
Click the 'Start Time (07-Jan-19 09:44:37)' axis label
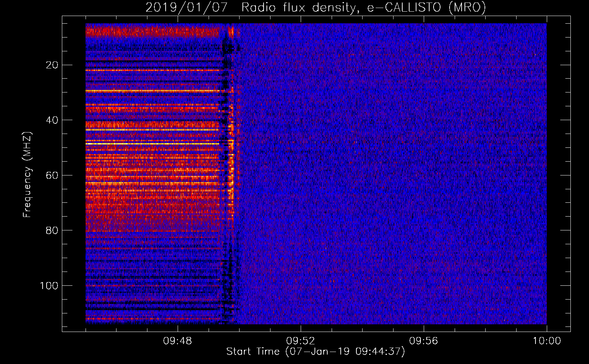316,352
